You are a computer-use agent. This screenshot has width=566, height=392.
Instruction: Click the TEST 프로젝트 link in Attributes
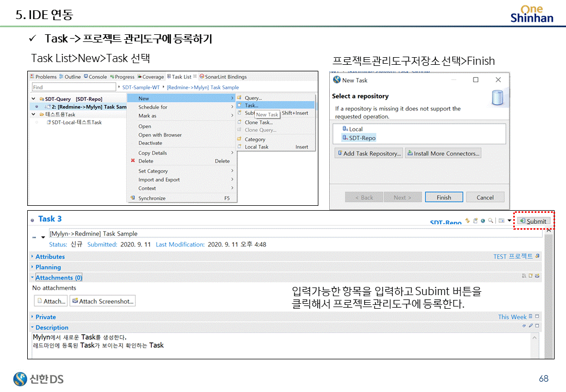point(513,256)
